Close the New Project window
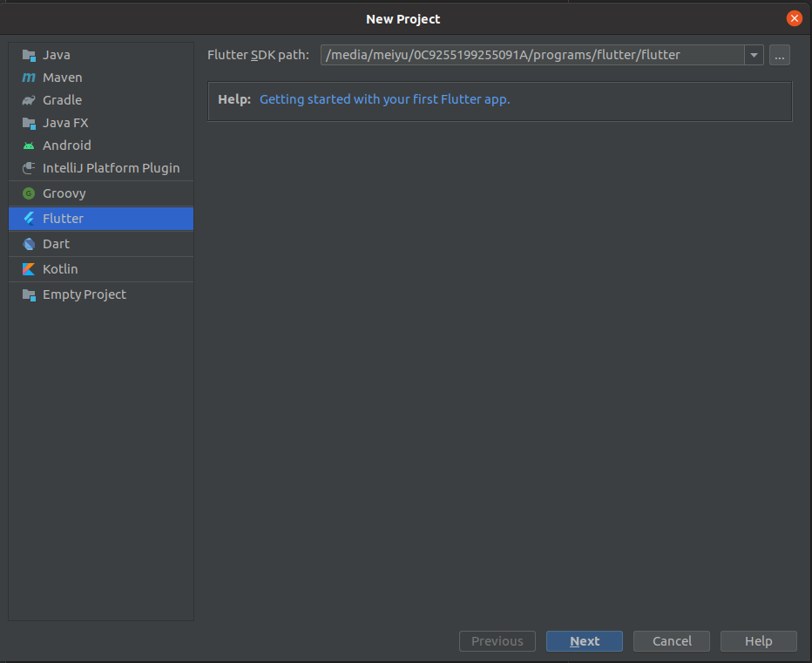 click(794, 17)
